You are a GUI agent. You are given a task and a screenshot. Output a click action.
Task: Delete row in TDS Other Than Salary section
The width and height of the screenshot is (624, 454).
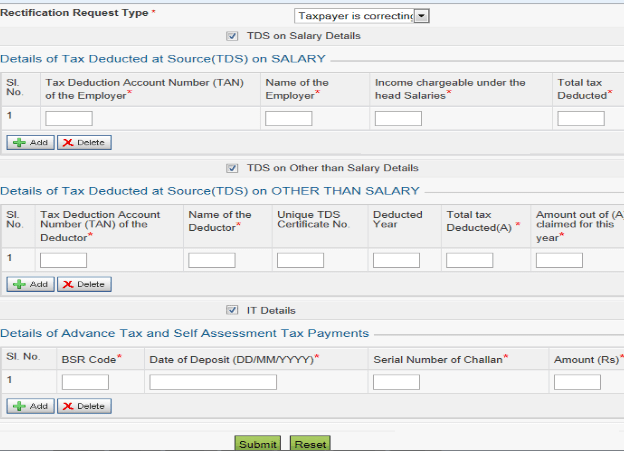pos(84,285)
